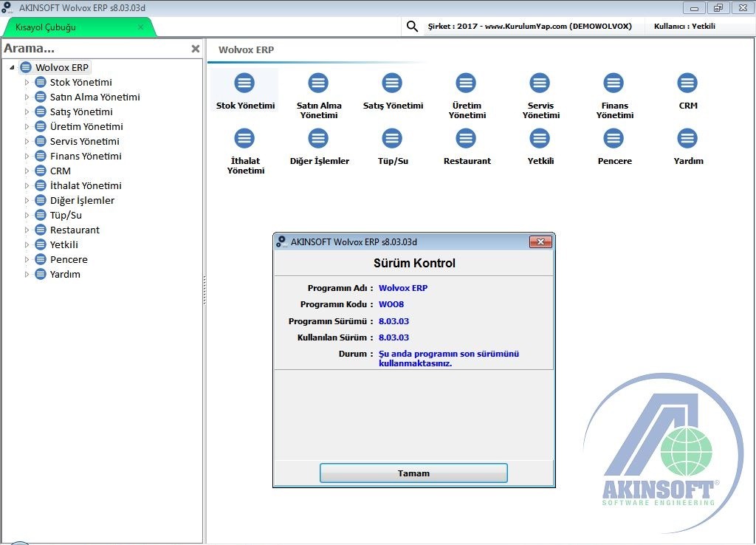Image resolution: width=756 pixels, height=545 pixels.
Task: Clear the Arama search box
Action: point(195,49)
